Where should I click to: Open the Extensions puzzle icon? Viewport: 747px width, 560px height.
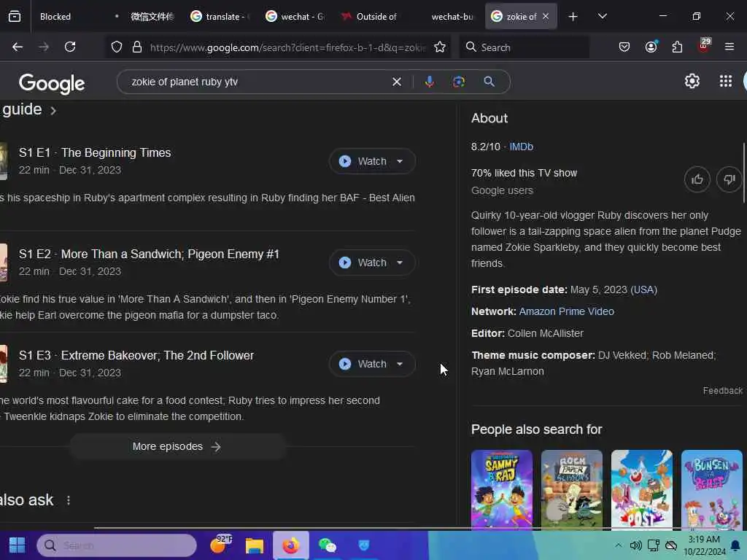click(x=678, y=47)
